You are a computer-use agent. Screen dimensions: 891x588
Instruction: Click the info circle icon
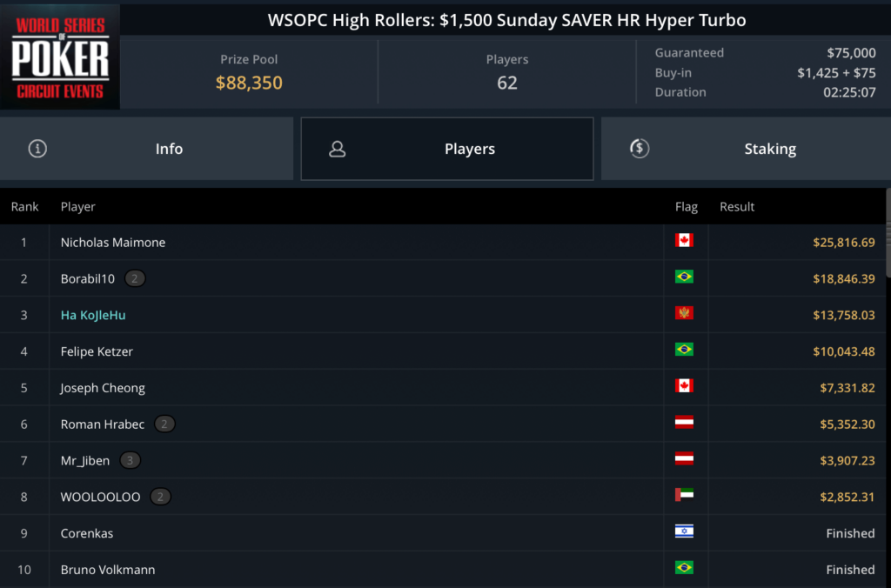[x=37, y=149]
